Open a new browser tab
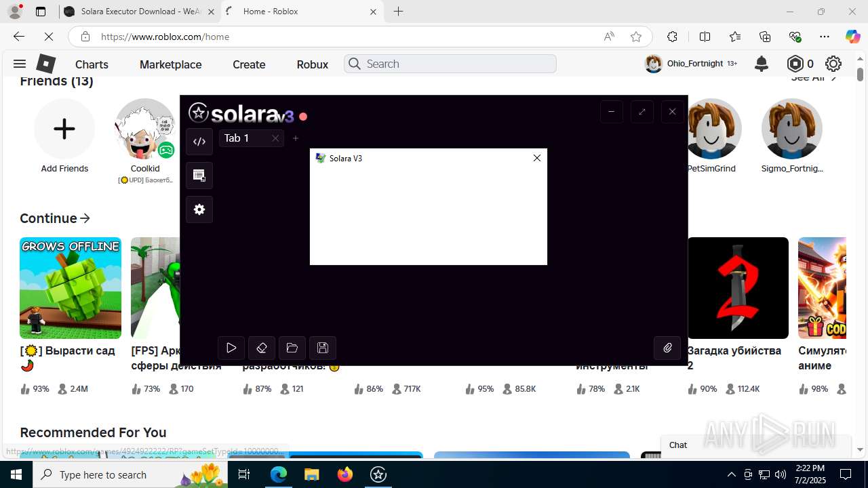This screenshot has height=488, width=868. coord(399,12)
